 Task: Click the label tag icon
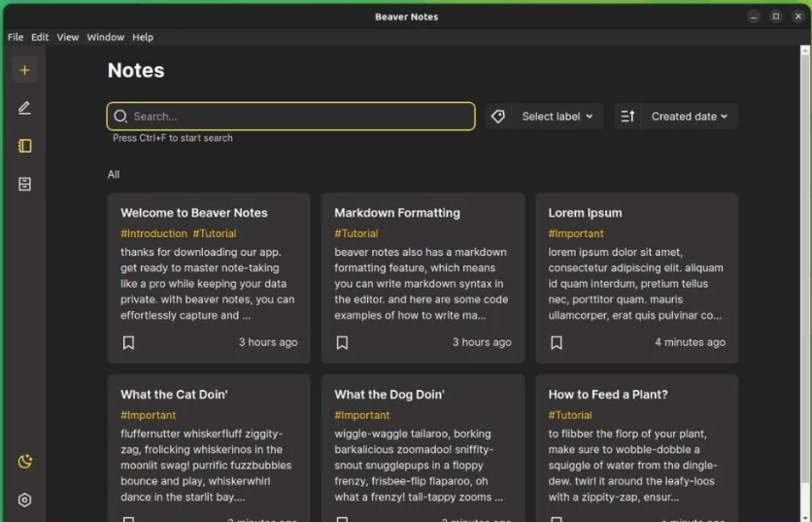tap(498, 117)
